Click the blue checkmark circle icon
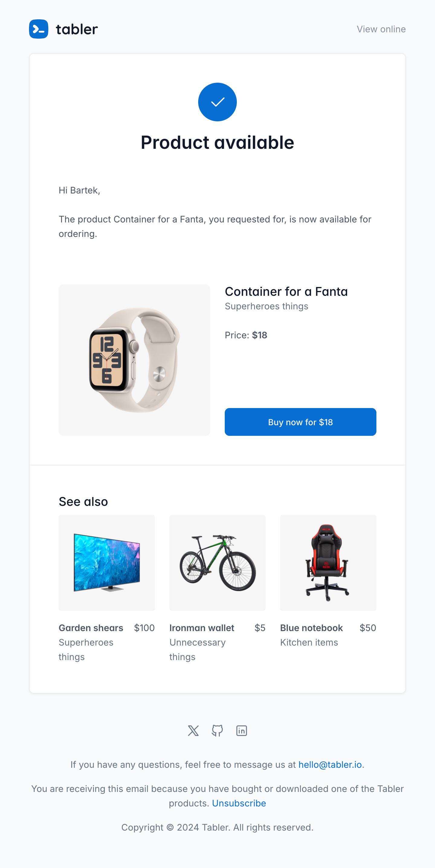The height and width of the screenshot is (868, 435). pyautogui.click(x=217, y=102)
